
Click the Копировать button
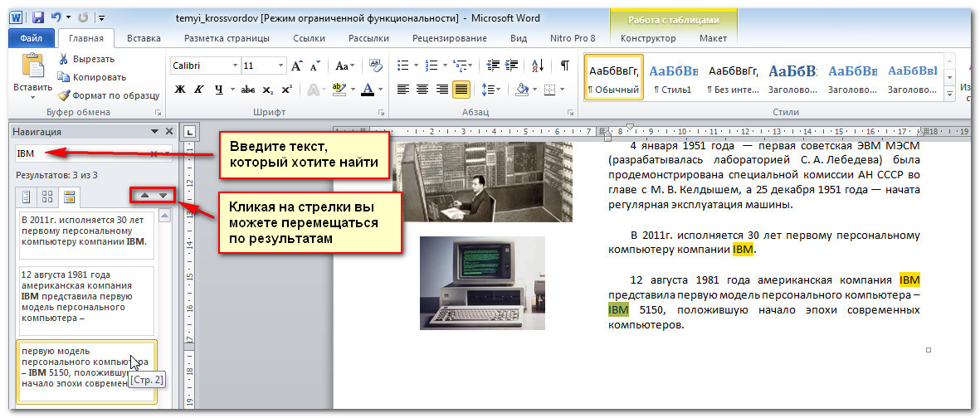[x=91, y=77]
